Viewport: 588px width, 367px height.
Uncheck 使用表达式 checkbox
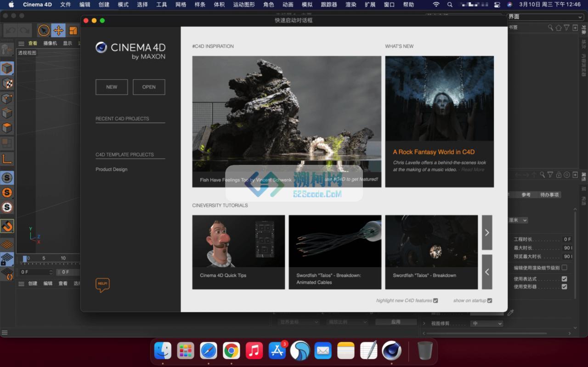coord(564,279)
